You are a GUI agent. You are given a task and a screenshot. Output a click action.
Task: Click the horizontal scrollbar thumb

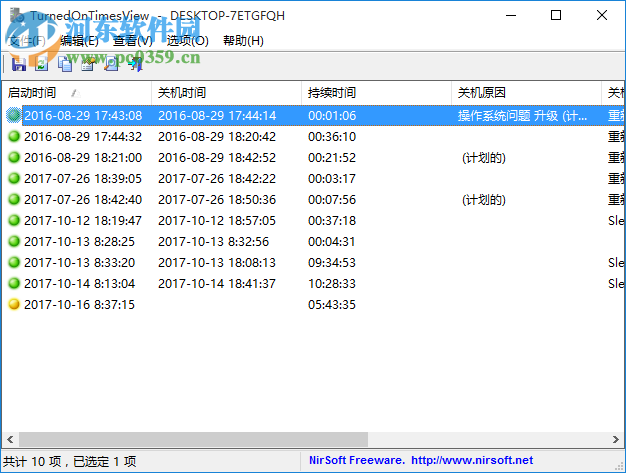point(193,439)
